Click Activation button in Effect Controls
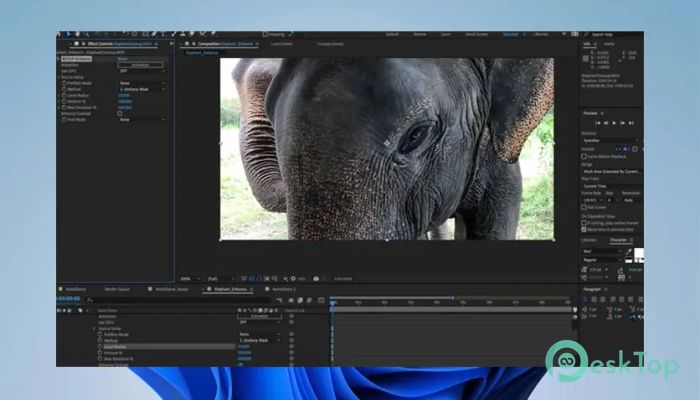The height and width of the screenshot is (400, 700). click(x=140, y=65)
